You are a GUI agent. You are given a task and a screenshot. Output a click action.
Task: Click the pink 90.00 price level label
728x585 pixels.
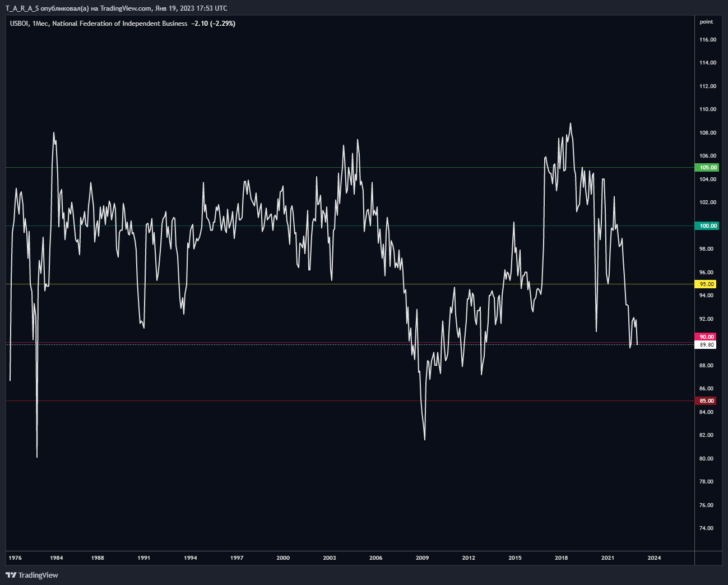click(707, 337)
